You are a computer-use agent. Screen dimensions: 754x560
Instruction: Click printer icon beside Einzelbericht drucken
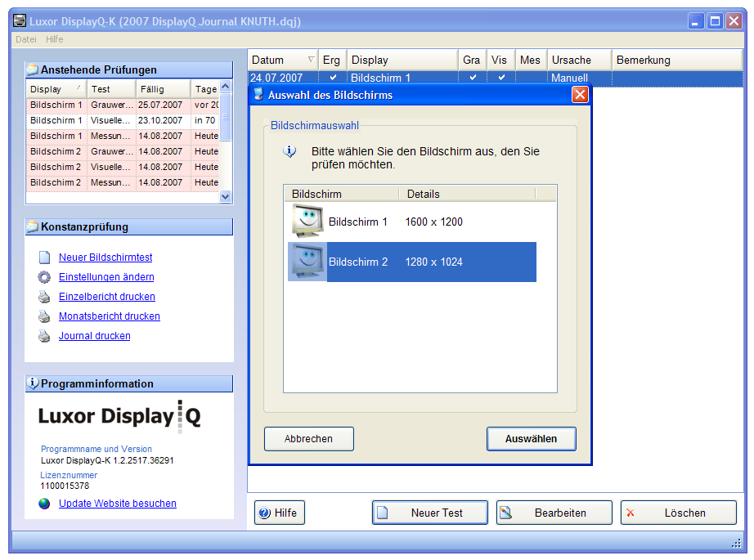[44, 297]
